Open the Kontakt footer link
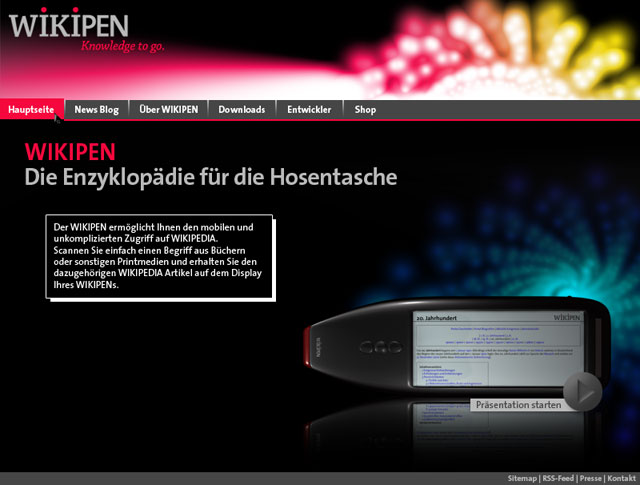The width and height of the screenshot is (640, 485). 621,478
